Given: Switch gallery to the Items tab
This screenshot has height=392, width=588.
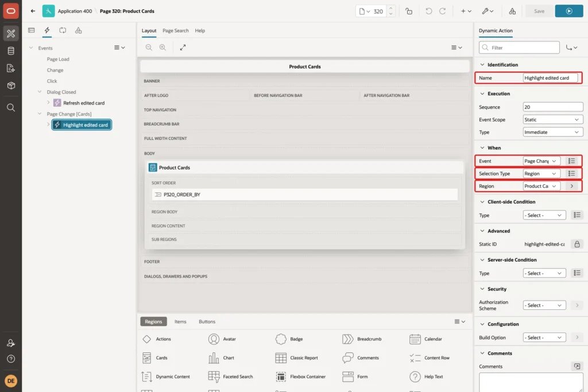Looking at the screenshot, I should pyautogui.click(x=180, y=321).
